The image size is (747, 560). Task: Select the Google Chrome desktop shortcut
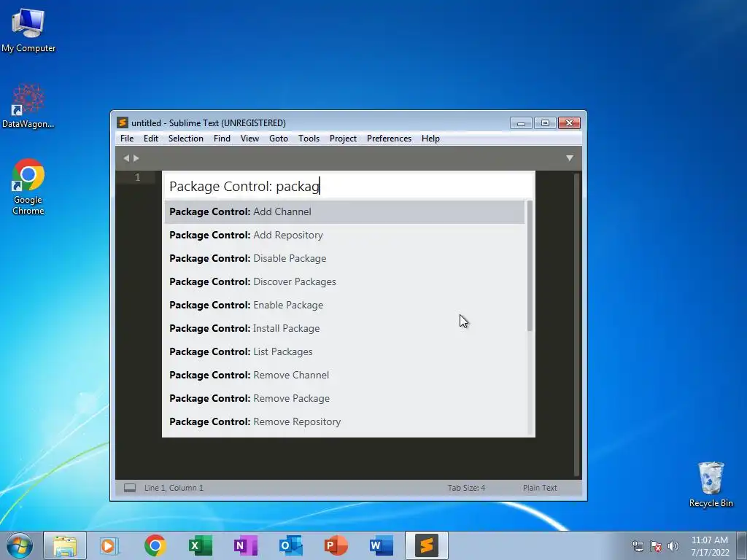pos(28,187)
